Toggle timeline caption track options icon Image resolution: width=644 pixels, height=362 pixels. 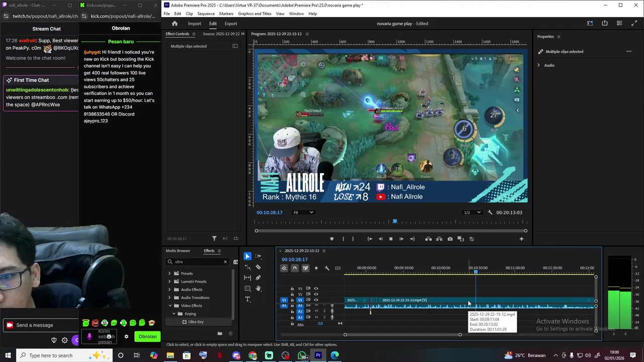(338, 268)
